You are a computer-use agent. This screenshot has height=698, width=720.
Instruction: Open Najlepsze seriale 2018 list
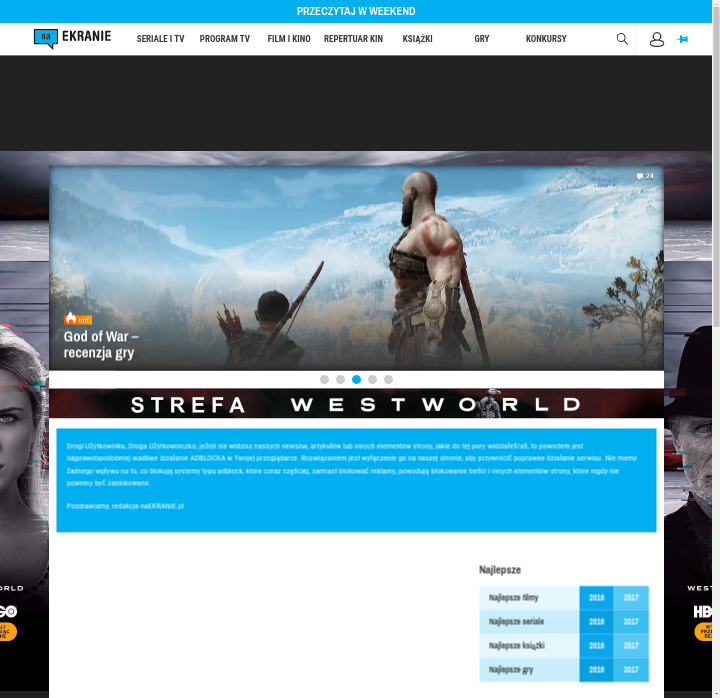coord(596,622)
